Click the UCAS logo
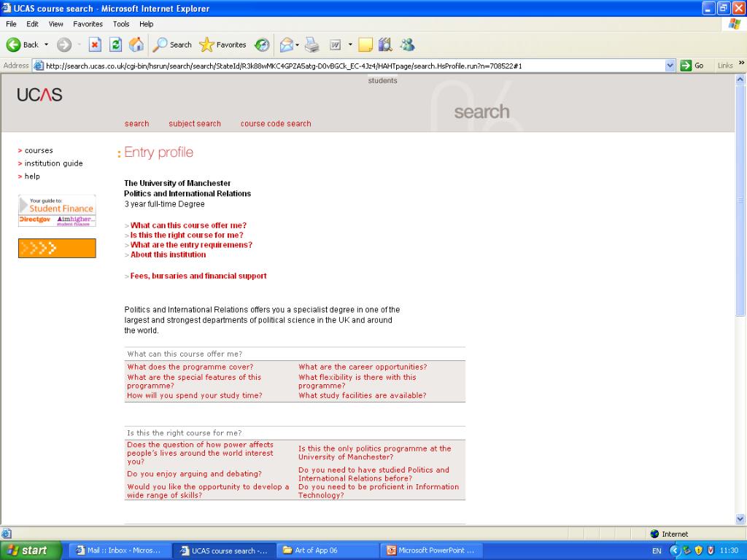 [x=39, y=95]
